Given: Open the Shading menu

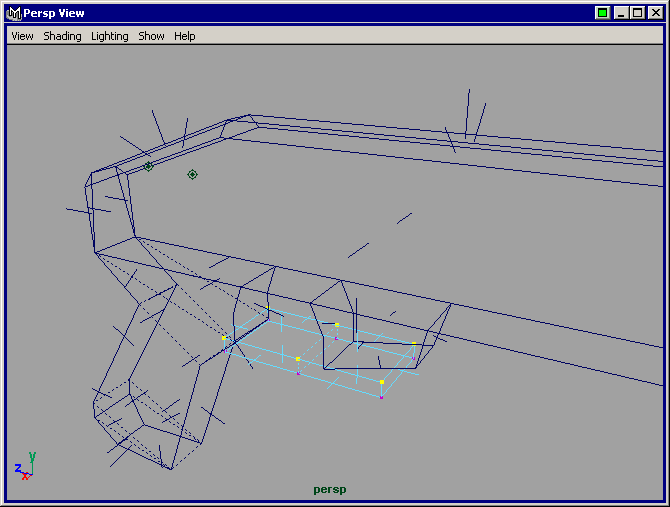Looking at the screenshot, I should click(62, 36).
